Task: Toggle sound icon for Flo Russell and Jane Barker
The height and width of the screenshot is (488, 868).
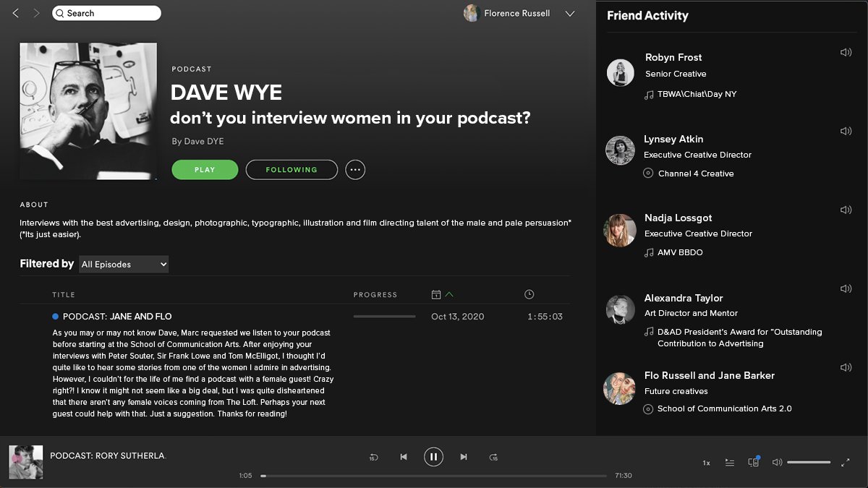Action: [x=846, y=367]
